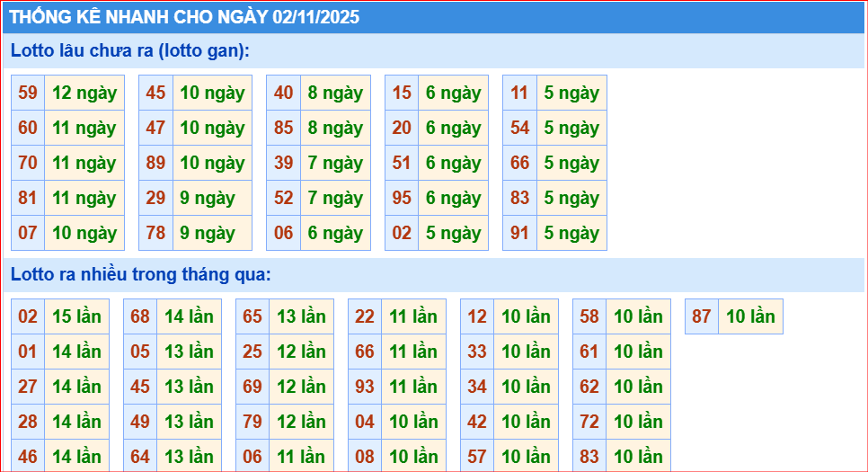Select the '13 lần' cell beside number 05
This screenshot has height=472, width=868.
[190, 352]
